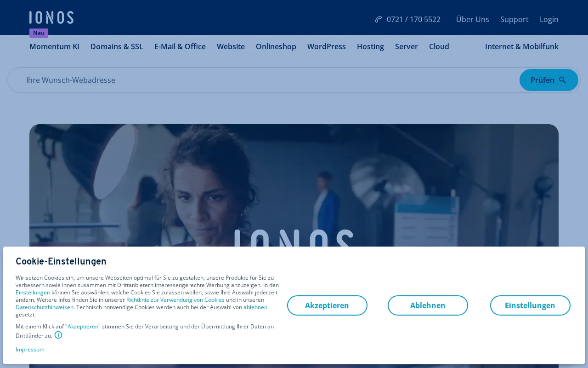Click the Cookie-Einstellungen heading

click(x=61, y=262)
